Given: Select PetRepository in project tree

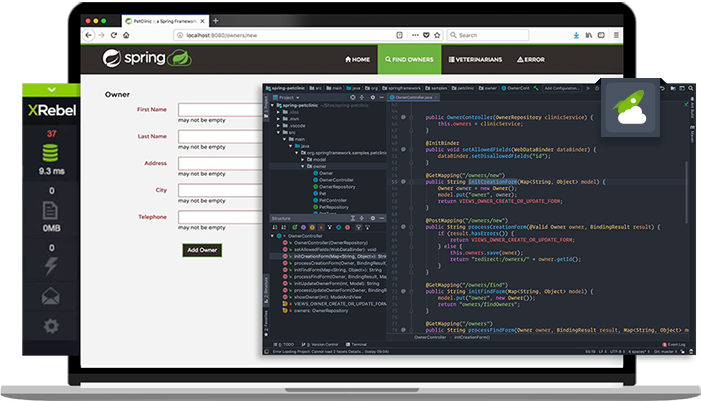Looking at the screenshot, I should pos(331,207).
